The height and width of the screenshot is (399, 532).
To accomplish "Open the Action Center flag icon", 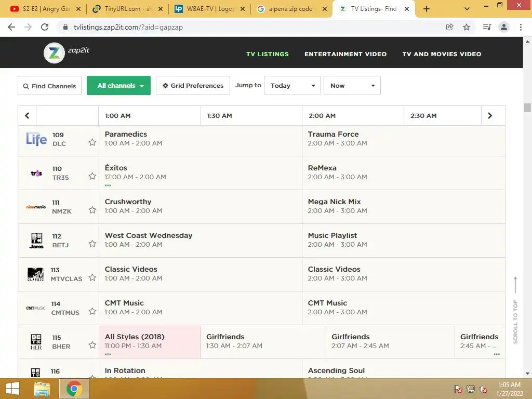I will [x=458, y=389].
